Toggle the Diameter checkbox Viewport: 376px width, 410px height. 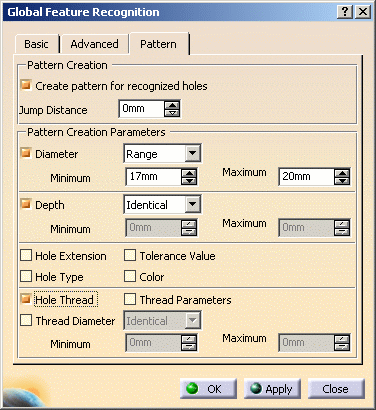tap(26, 153)
